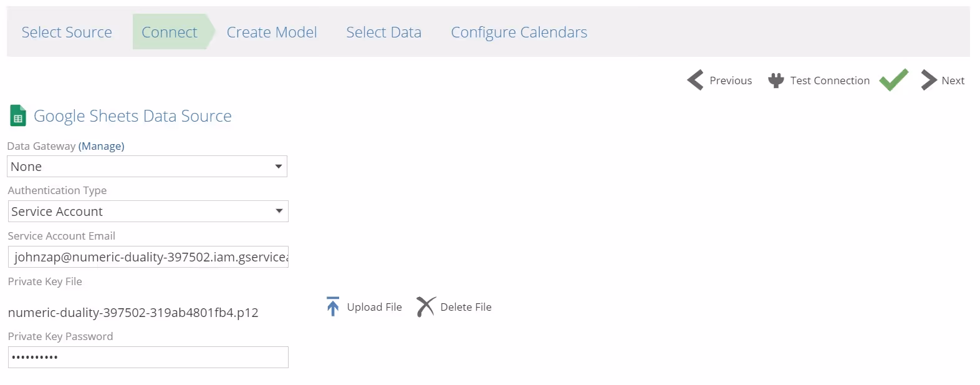Click the Upload File arrow icon

[x=333, y=306]
